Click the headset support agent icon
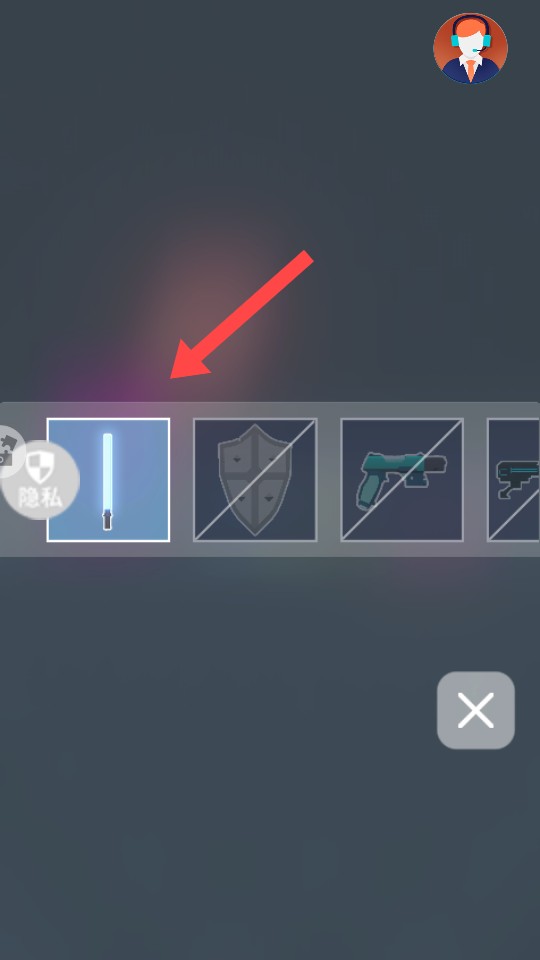540x960 pixels. (470, 48)
